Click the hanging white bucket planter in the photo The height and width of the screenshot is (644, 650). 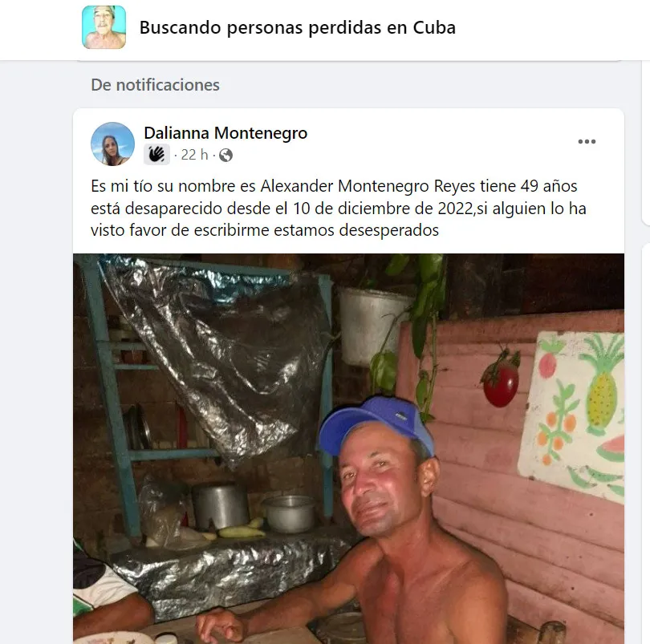tap(372, 326)
